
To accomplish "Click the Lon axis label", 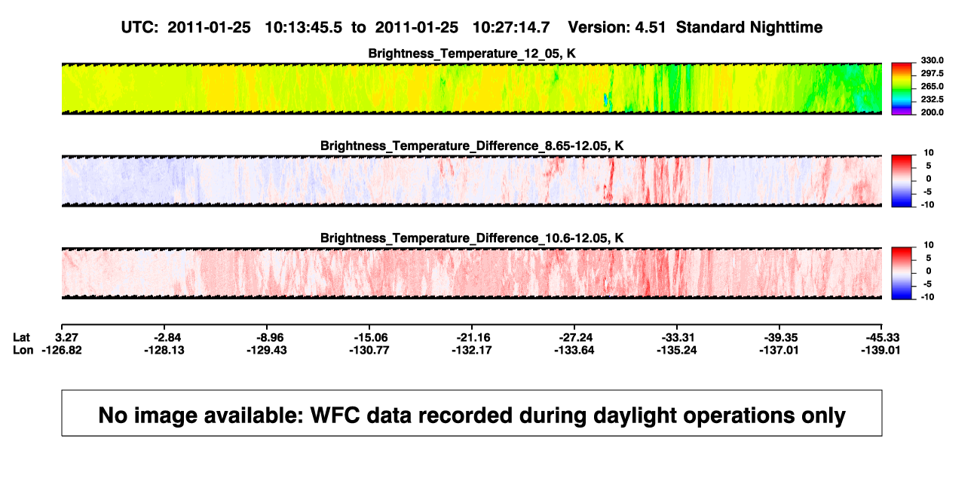I will pyautogui.click(x=23, y=350).
